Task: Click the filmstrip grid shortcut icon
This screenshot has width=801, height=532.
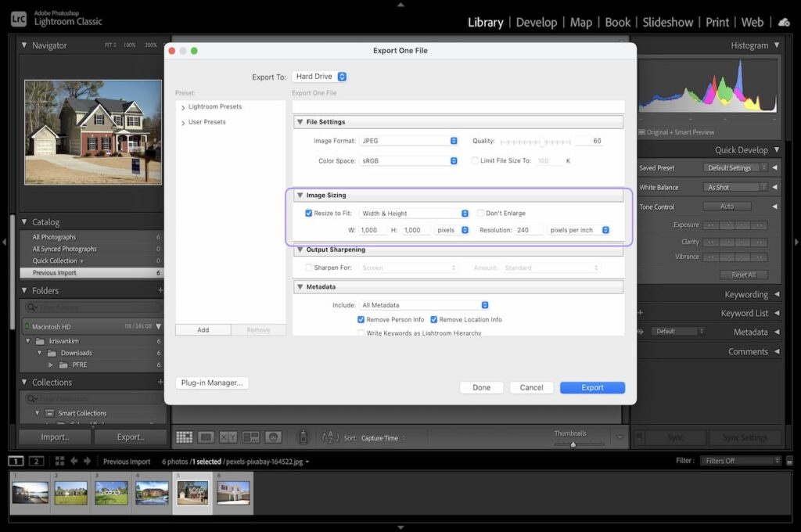Action: click(x=59, y=462)
